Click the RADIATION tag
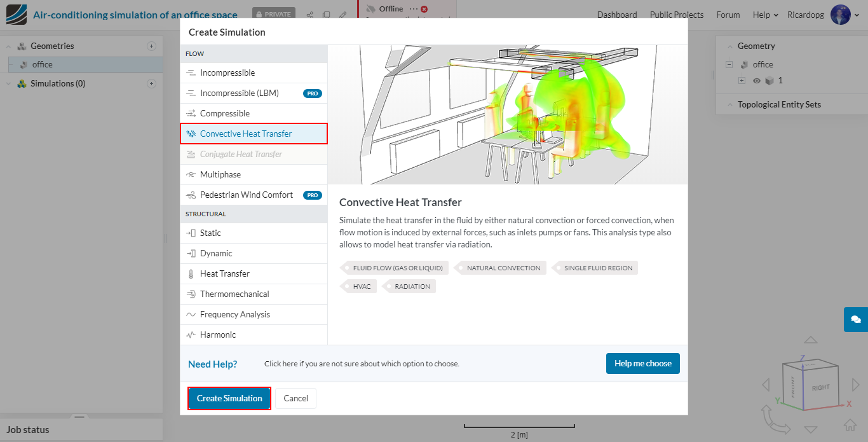868x442 pixels. pyautogui.click(x=409, y=286)
